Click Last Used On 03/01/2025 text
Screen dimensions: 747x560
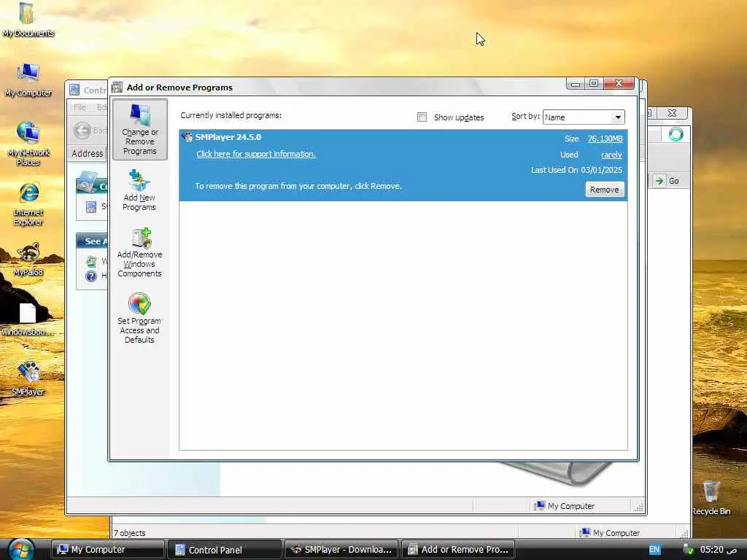point(576,170)
